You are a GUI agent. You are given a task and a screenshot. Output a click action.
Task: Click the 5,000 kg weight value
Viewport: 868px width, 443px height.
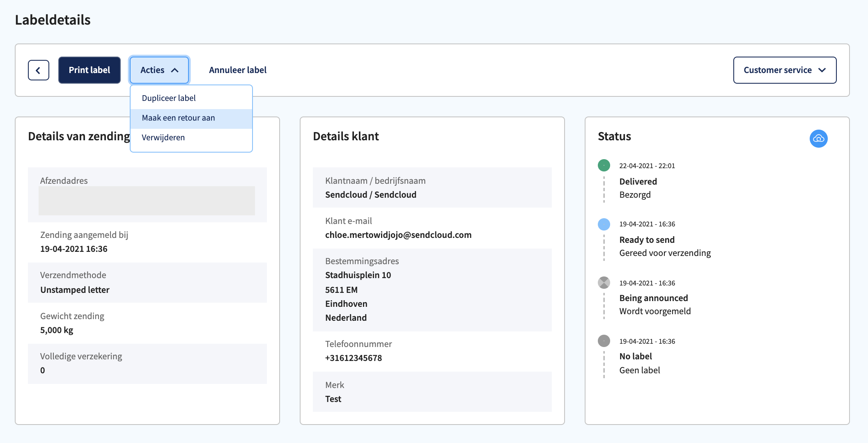click(x=57, y=330)
